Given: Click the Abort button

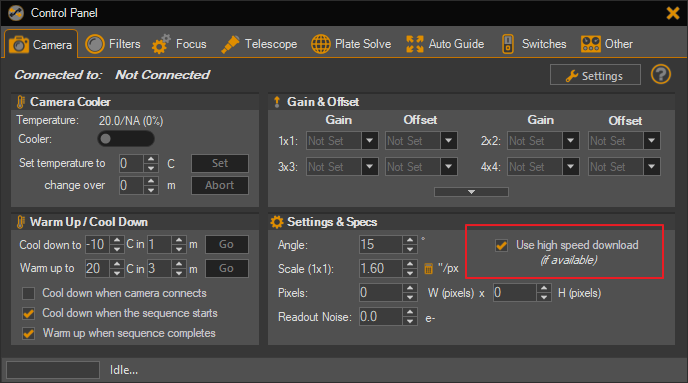Looking at the screenshot, I should tap(219, 185).
